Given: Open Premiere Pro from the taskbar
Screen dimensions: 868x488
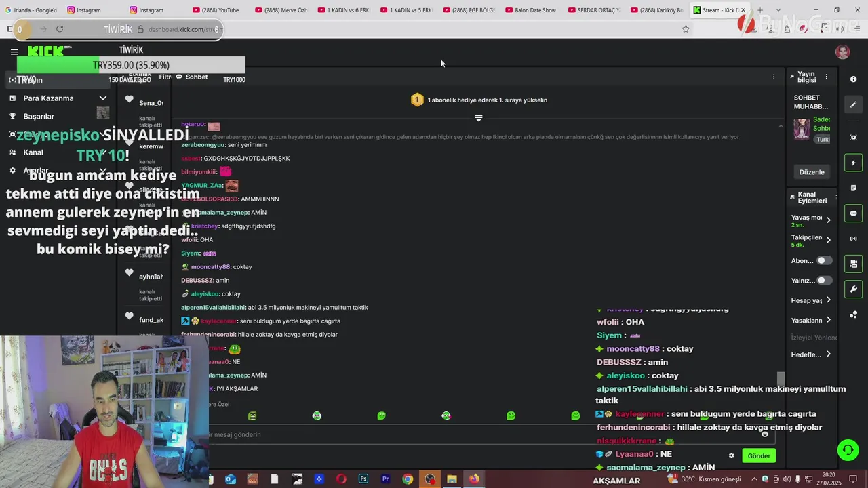Looking at the screenshot, I should [385, 479].
